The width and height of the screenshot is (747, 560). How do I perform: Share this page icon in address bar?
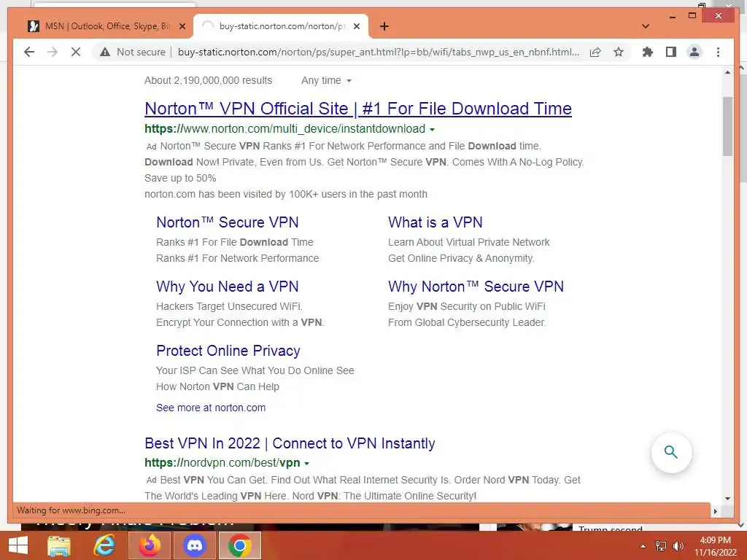point(595,52)
